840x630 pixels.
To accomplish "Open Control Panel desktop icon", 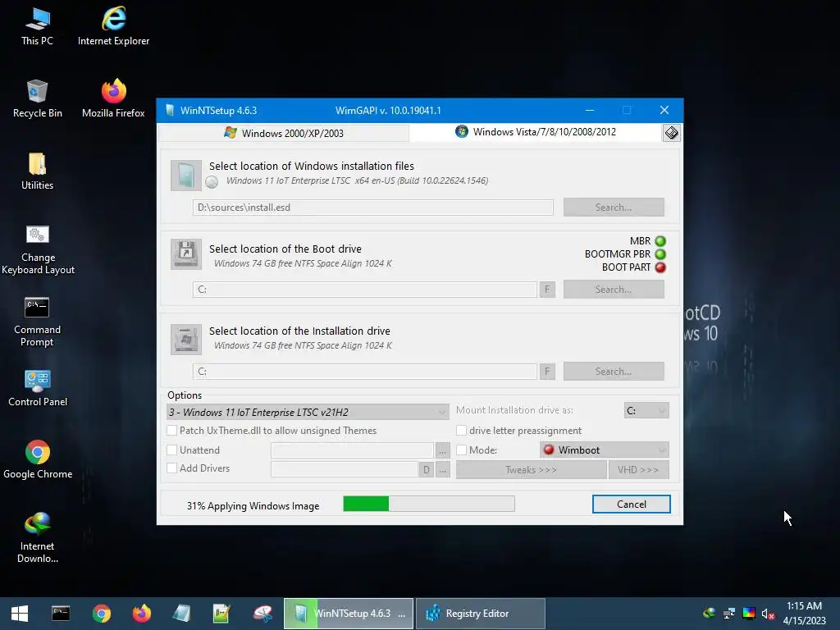I will (x=38, y=388).
